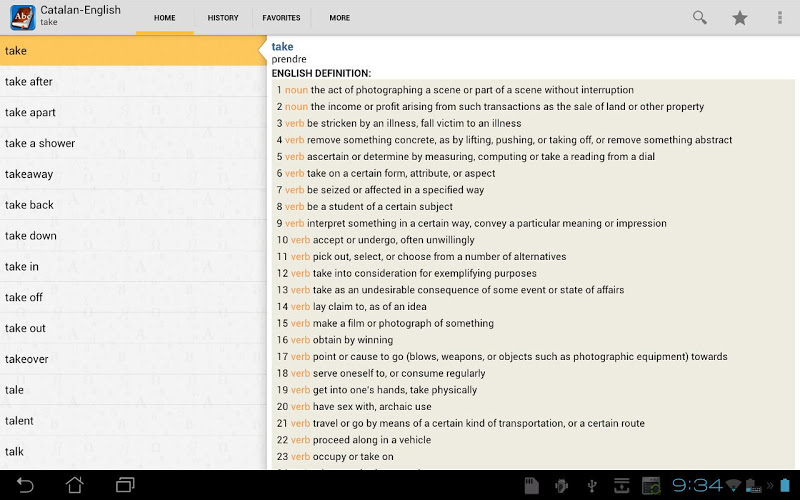Tap the clock showing 9:34
800x500 pixels.
(x=697, y=486)
